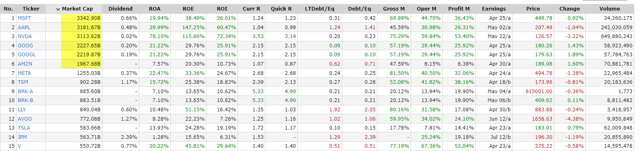644x151 pixels.
Task: Sort table by Earnings column header
Action: pos(494,9)
